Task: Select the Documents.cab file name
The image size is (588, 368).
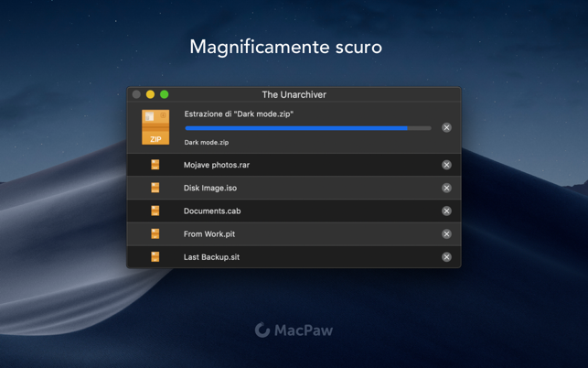Action: (x=212, y=211)
